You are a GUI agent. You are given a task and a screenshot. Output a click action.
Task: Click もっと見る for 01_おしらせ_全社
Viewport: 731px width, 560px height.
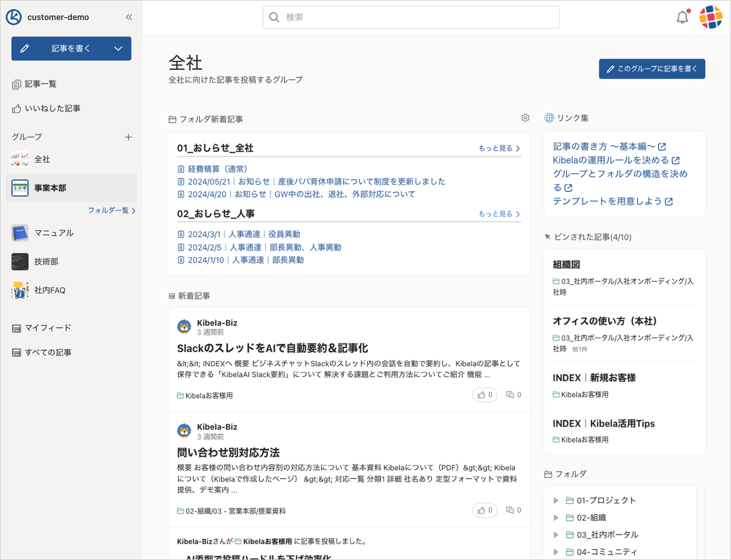[x=500, y=148]
